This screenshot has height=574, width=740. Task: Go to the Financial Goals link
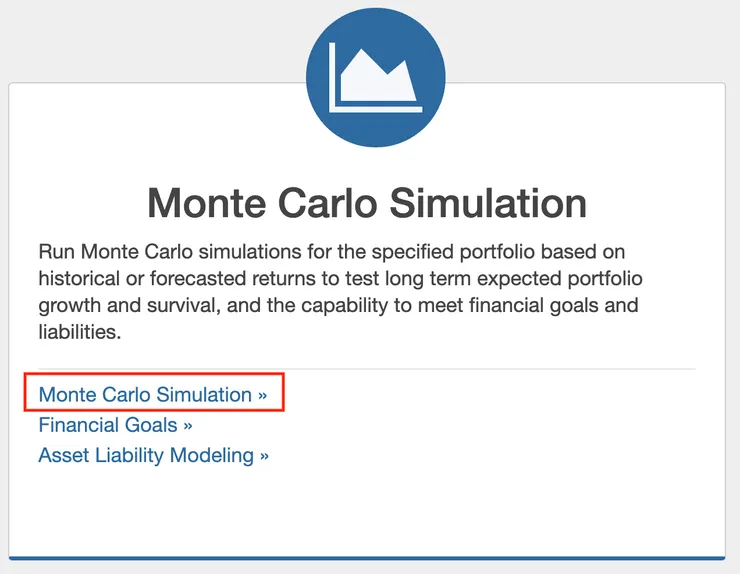(x=108, y=425)
